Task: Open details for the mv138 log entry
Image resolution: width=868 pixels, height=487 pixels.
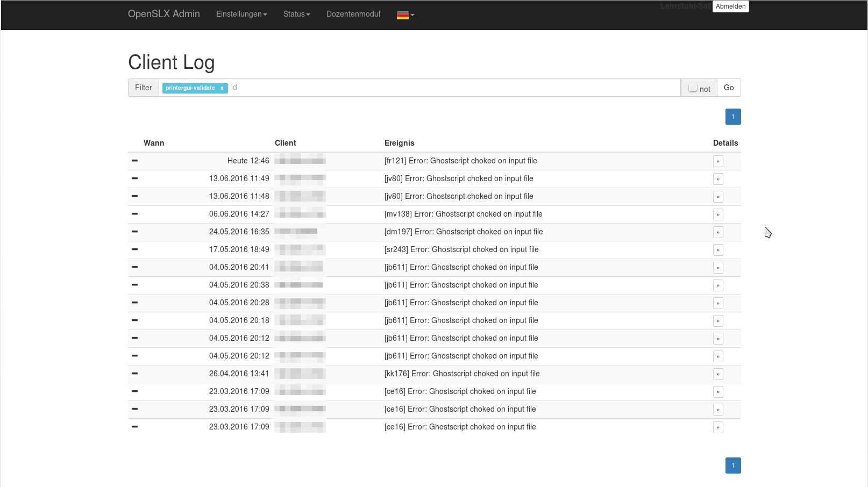Action: [x=718, y=214]
